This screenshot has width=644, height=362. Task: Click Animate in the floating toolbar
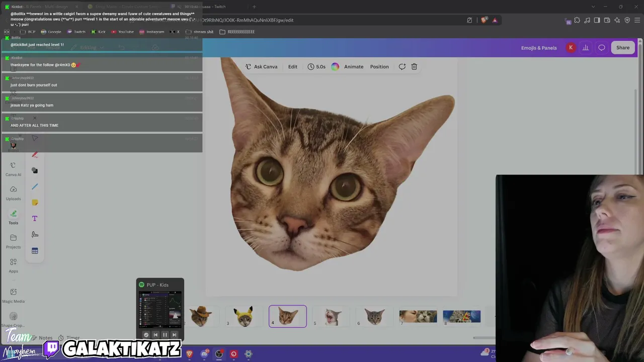click(x=354, y=66)
